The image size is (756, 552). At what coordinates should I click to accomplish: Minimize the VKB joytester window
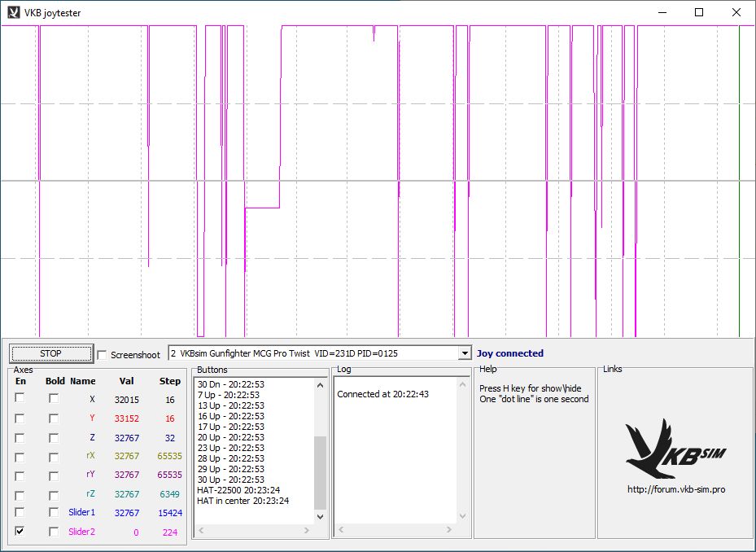[662, 12]
